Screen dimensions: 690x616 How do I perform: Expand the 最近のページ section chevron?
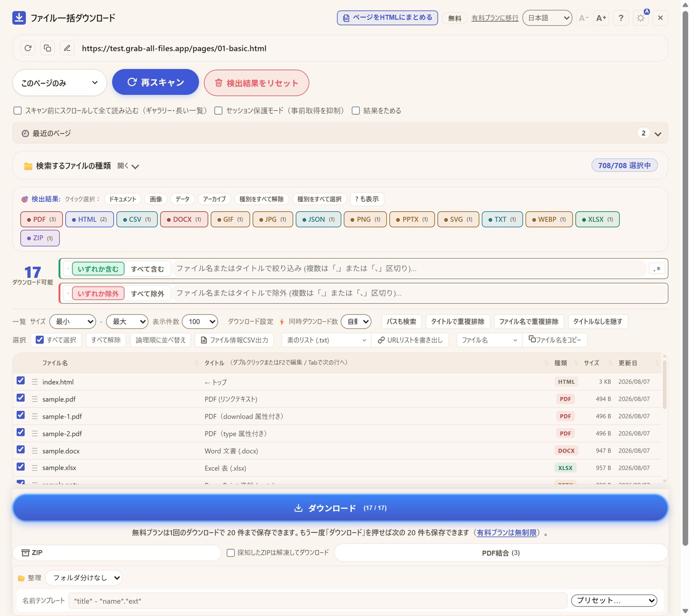[x=658, y=134]
